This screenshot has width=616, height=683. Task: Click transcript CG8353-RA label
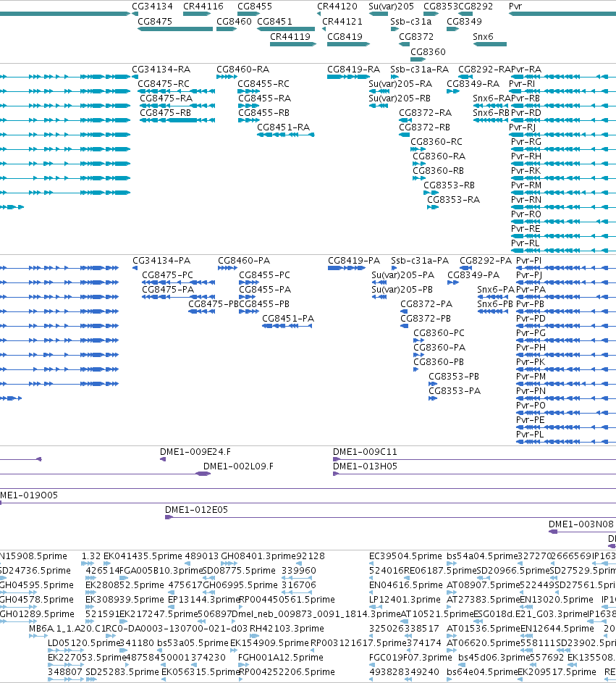454,200
